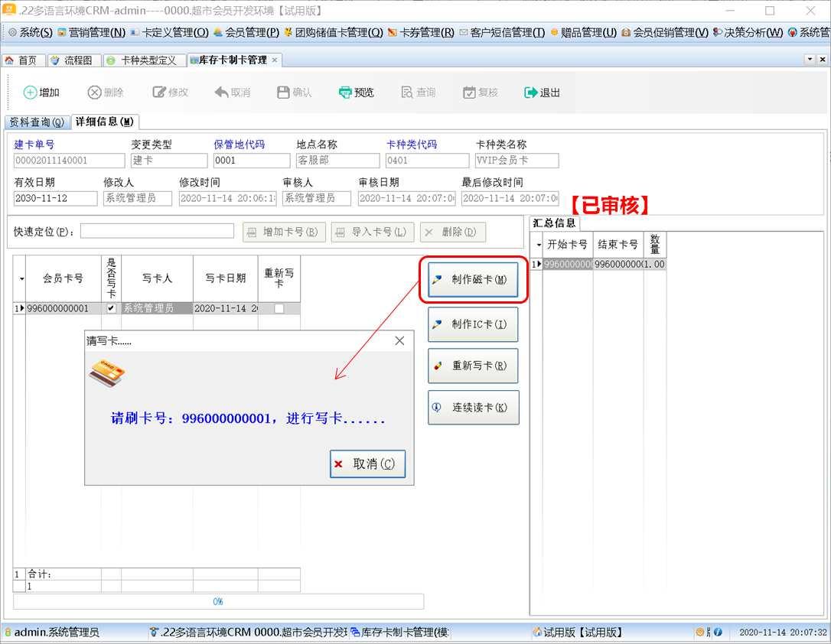Viewport: 831px width, 644px height.
Task: Click the 卡种类代码 field 0401
Action: coord(427,161)
